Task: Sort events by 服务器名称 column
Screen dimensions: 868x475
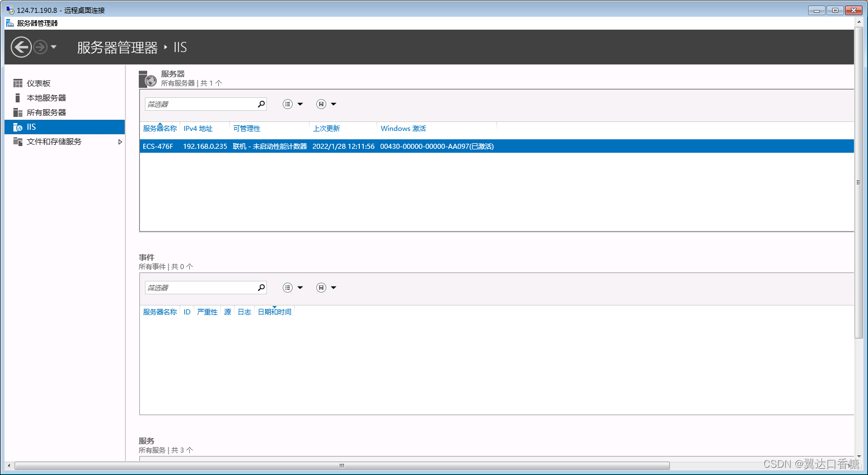Action: tap(160, 312)
